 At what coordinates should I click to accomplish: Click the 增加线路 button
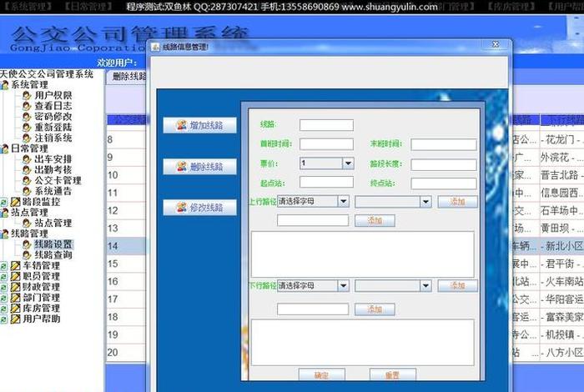point(199,125)
